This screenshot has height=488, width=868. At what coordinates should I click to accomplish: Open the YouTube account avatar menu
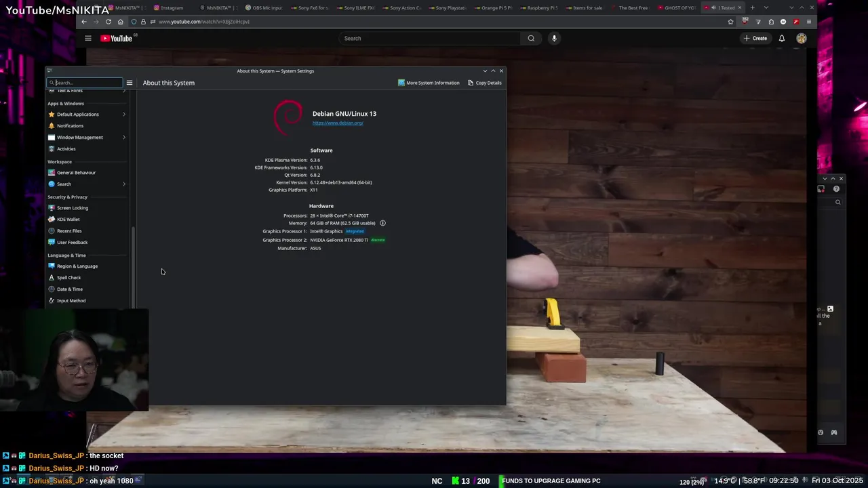[802, 39]
